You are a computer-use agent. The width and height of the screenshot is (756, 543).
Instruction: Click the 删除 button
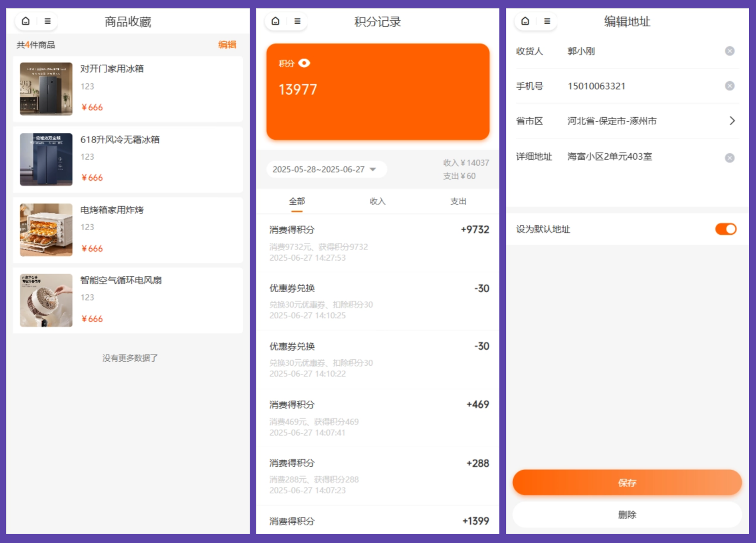[x=627, y=514]
